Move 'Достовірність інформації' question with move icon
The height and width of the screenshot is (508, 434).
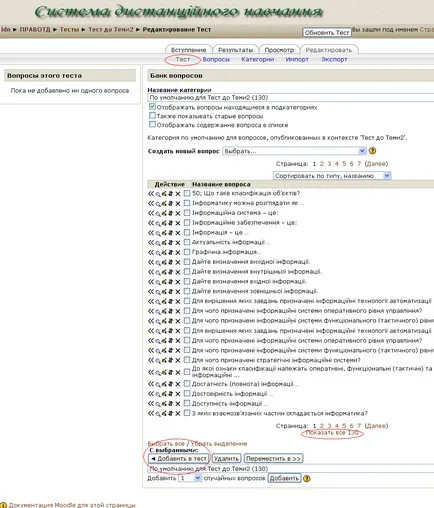pyautogui.click(x=171, y=394)
